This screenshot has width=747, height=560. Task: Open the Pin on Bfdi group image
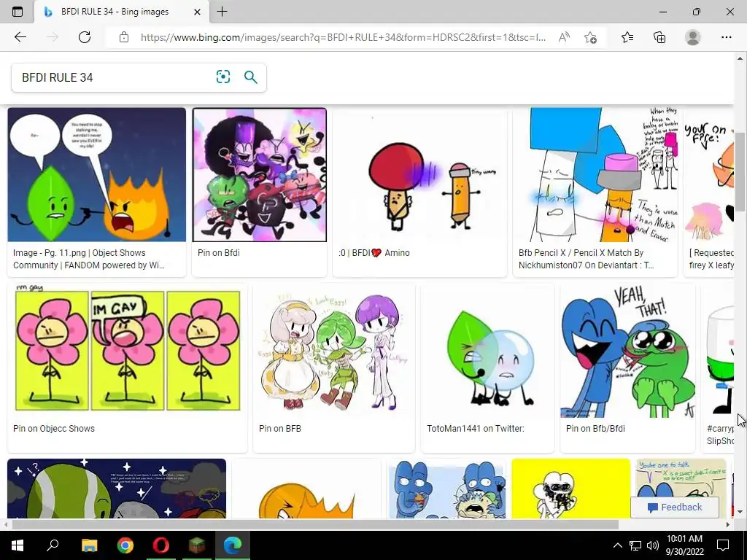[260, 175]
